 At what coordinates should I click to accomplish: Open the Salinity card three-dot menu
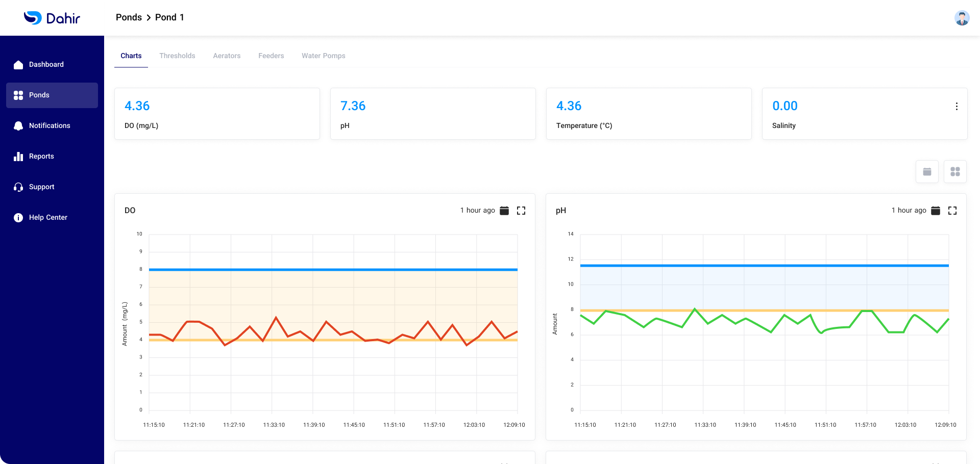pos(956,106)
